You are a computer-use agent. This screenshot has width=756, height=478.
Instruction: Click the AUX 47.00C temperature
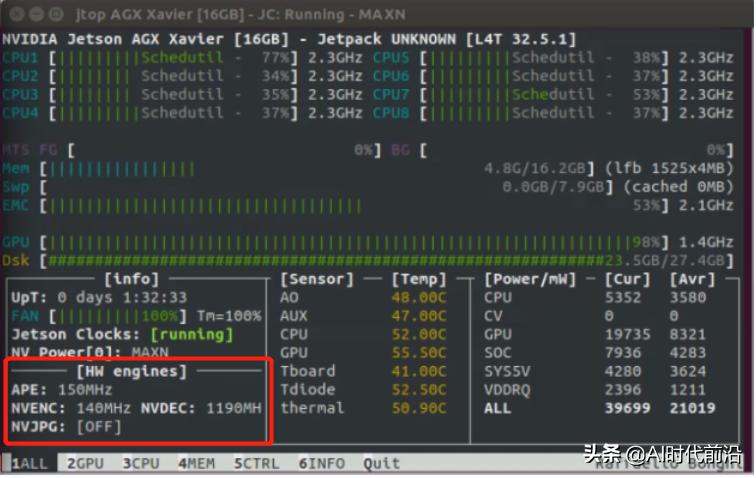point(418,316)
